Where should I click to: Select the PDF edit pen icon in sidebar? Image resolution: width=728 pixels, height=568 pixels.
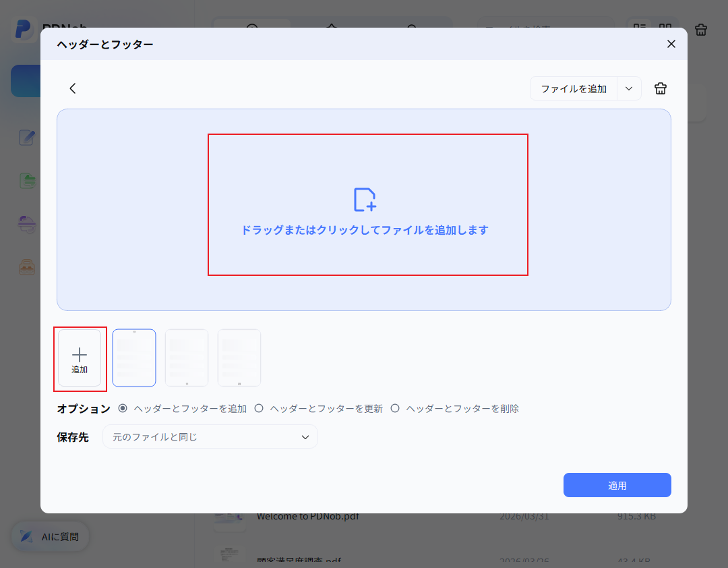coord(26,138)
